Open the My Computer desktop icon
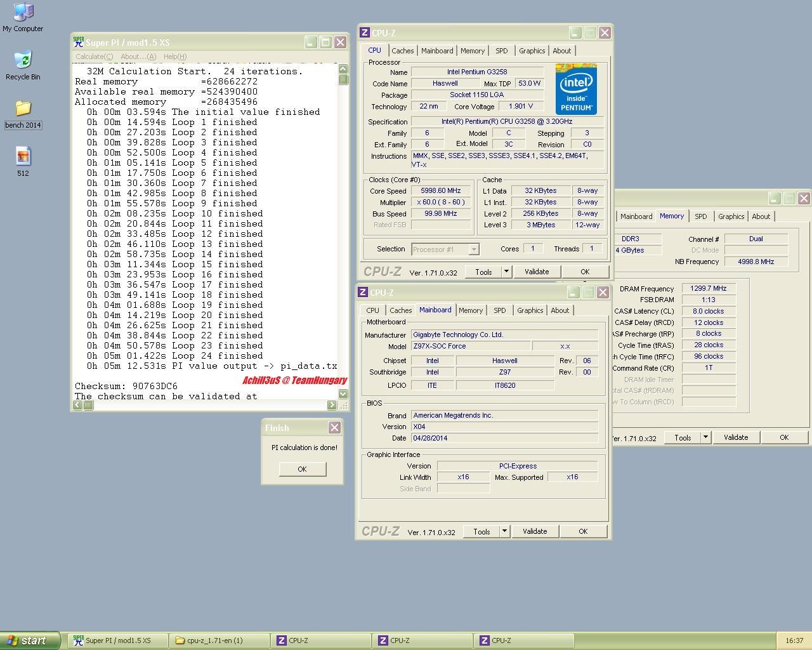 coord(23,13)
